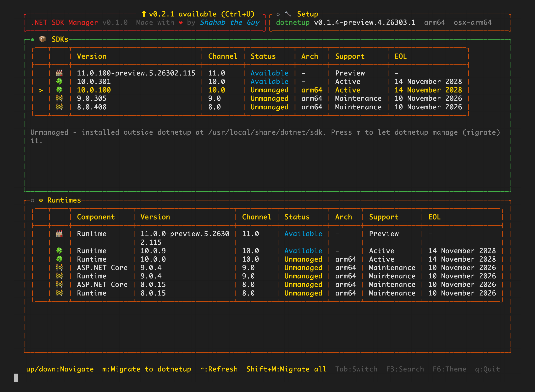
Task: Click F3:Search in the footer
Action: coord(405,369)
